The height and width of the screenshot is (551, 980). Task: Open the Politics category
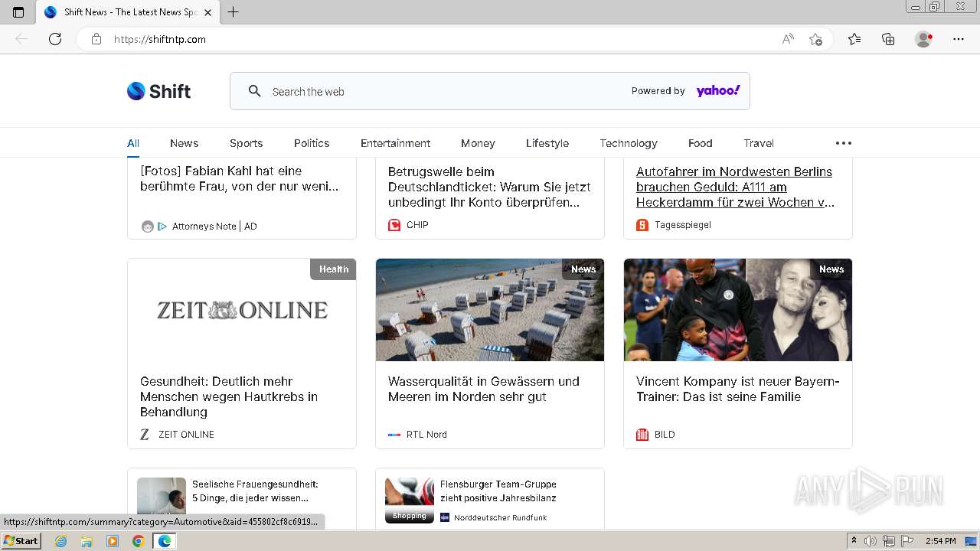312,143
